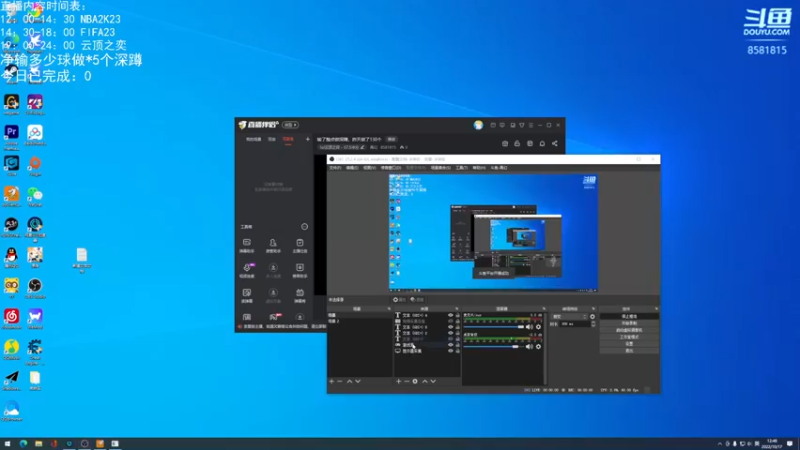Open the hamburger menu in Douyu companion title bar
Screen dimensions: 800x450
[x=531, y=125]
